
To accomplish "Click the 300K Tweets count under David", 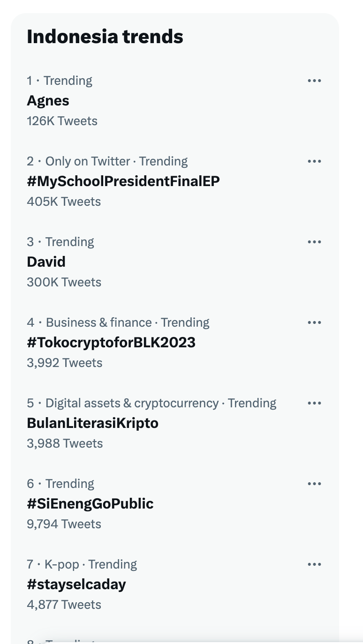I will [64, 282].
